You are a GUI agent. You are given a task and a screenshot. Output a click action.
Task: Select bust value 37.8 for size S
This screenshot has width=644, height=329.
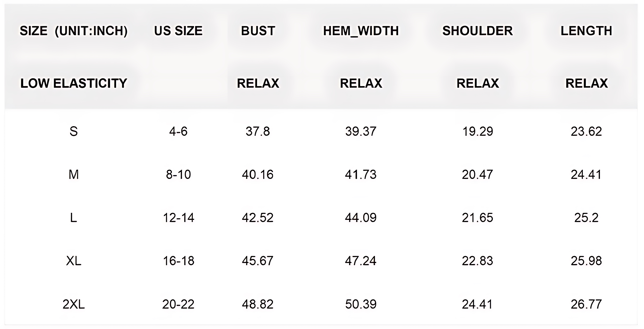coord(258,131)
